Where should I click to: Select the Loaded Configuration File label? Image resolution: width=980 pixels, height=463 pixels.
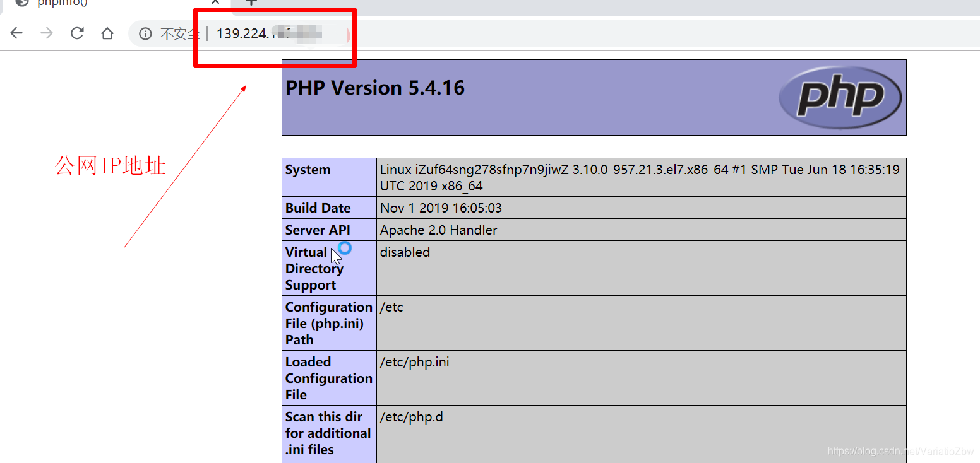pos(329,378)
